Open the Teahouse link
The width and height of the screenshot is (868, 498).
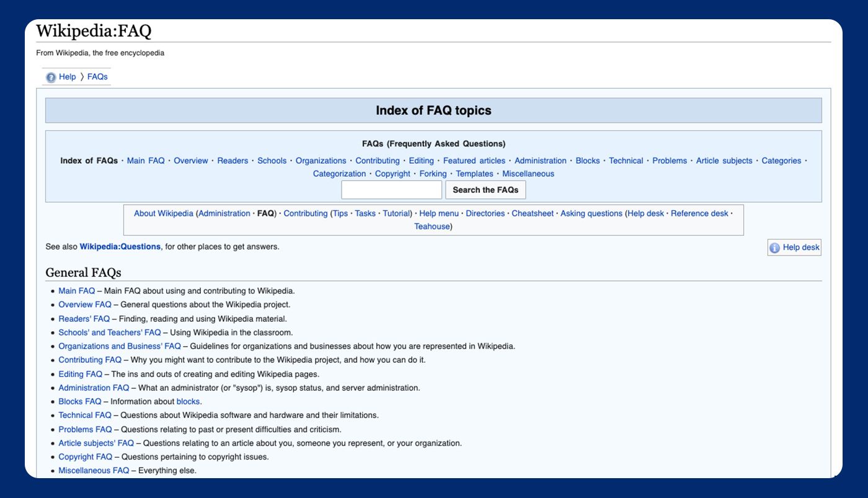[432, 226]
